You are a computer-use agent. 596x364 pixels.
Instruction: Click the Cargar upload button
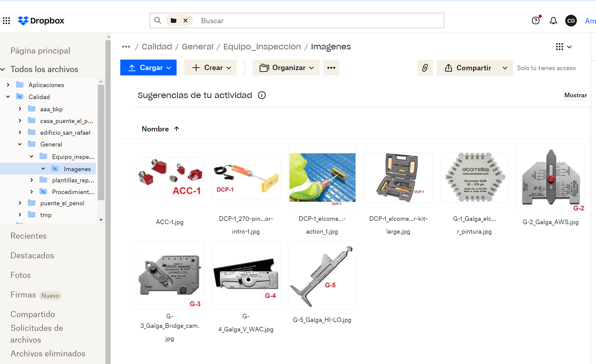(x=148, y=68)
